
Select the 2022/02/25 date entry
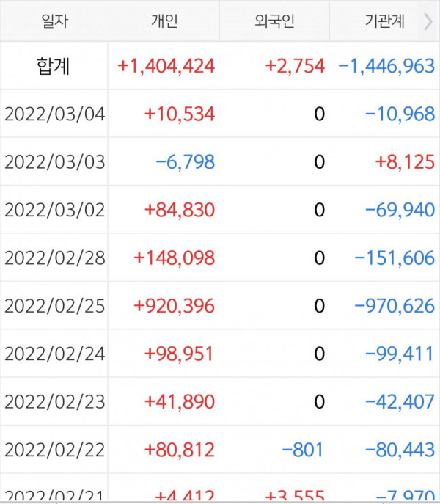[x=54, y=306]
